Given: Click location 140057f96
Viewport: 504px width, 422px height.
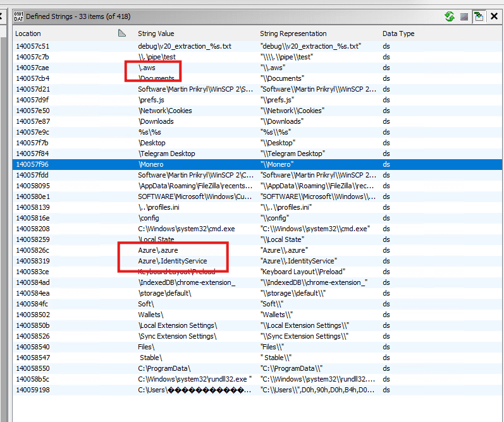Looking at the screenshot, I should [x=32, y=164].
